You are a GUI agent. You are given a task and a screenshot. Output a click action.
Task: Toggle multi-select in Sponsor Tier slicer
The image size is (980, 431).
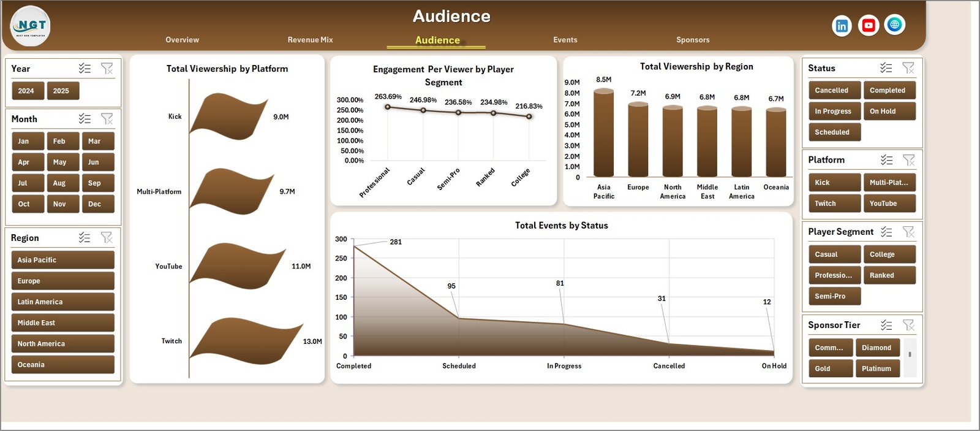pos(886,326)
